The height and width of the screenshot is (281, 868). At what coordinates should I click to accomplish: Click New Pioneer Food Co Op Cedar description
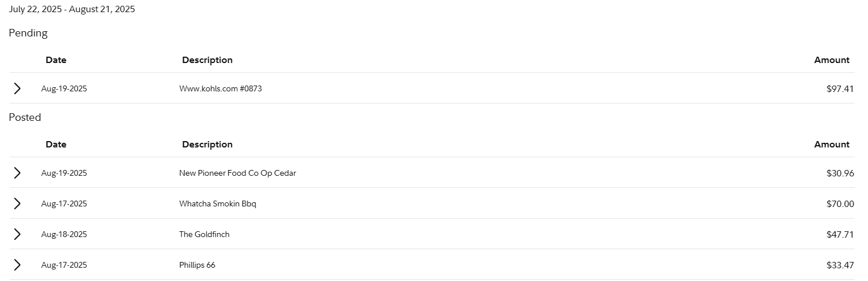tap(237, 173)
